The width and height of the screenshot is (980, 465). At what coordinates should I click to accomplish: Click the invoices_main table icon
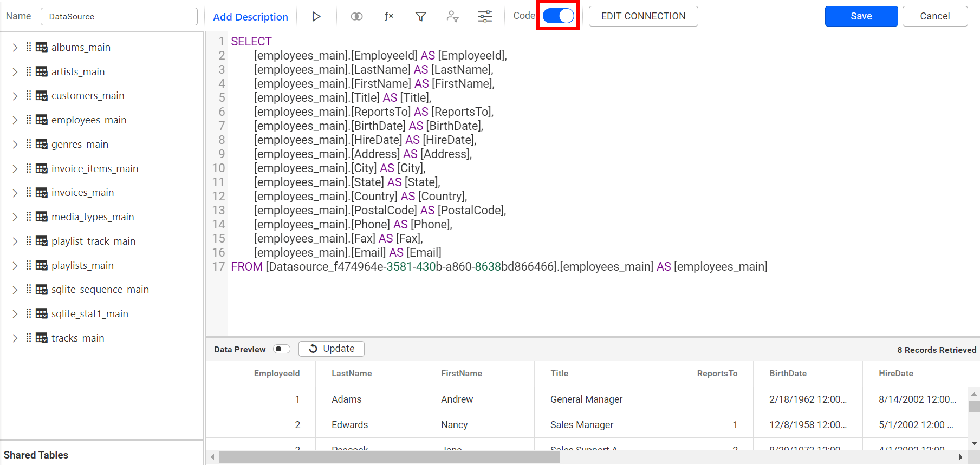(x=42, y=193)
